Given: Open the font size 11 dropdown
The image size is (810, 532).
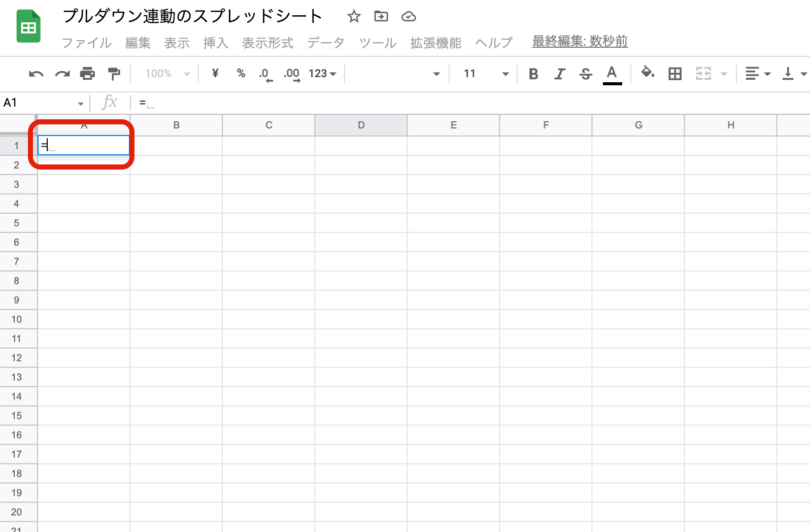Looking at the screenshot, I should (486, 74).
